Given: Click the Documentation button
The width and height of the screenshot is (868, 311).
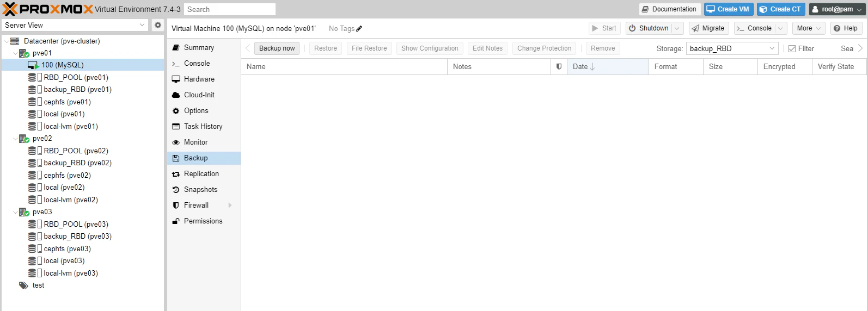Looking at the screenshot, I should point(669,9).
